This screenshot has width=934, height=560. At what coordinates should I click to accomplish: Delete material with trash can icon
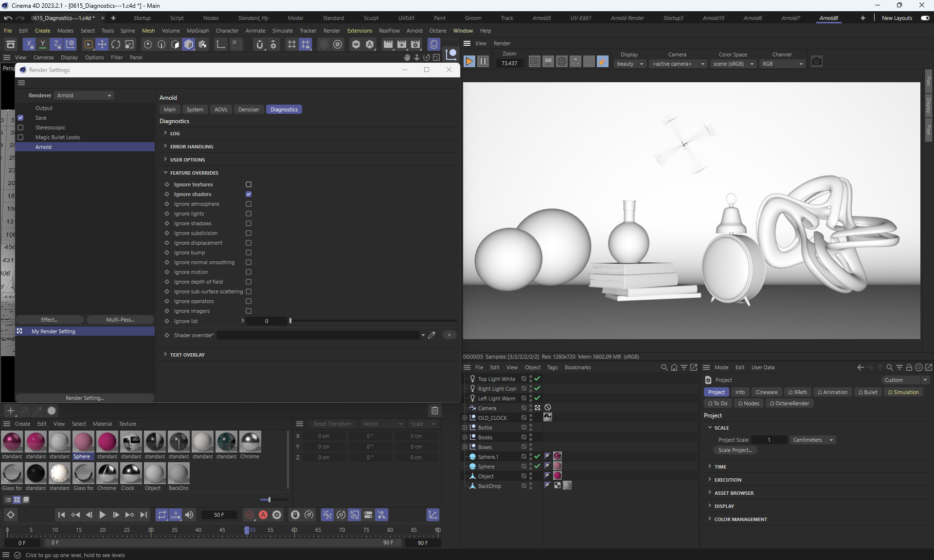click(435, 411)
